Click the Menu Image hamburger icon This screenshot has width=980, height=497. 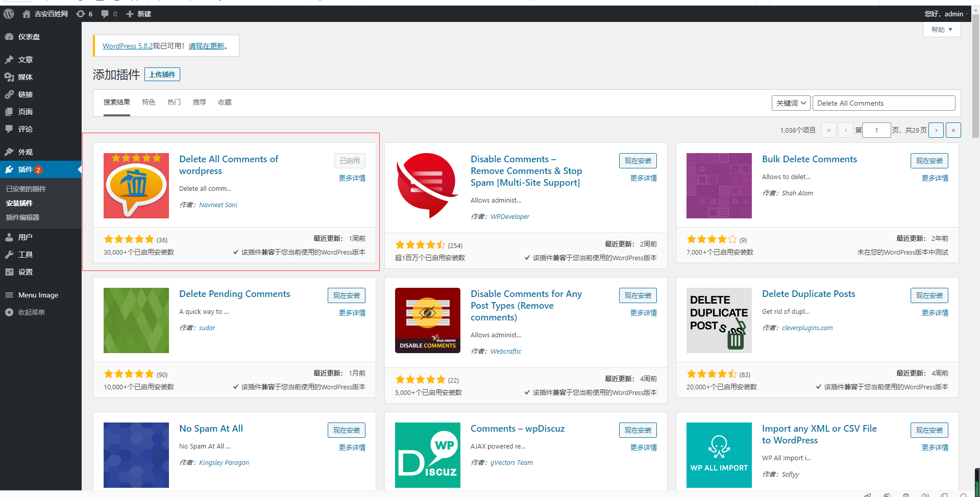[9, 295]
